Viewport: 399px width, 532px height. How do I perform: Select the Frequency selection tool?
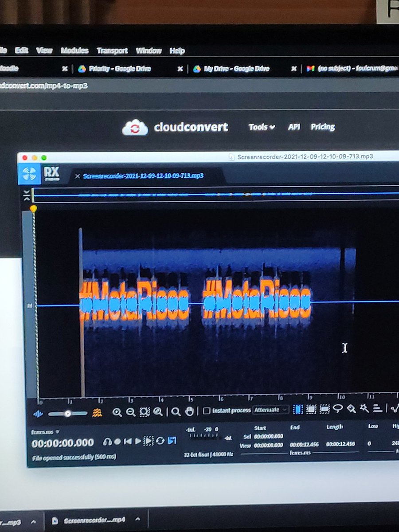325,409
